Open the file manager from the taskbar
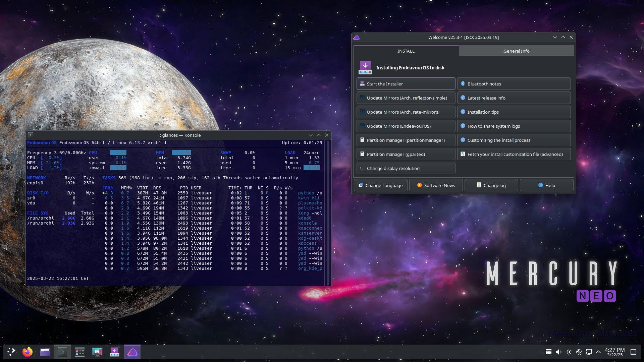 click(45, 352)
